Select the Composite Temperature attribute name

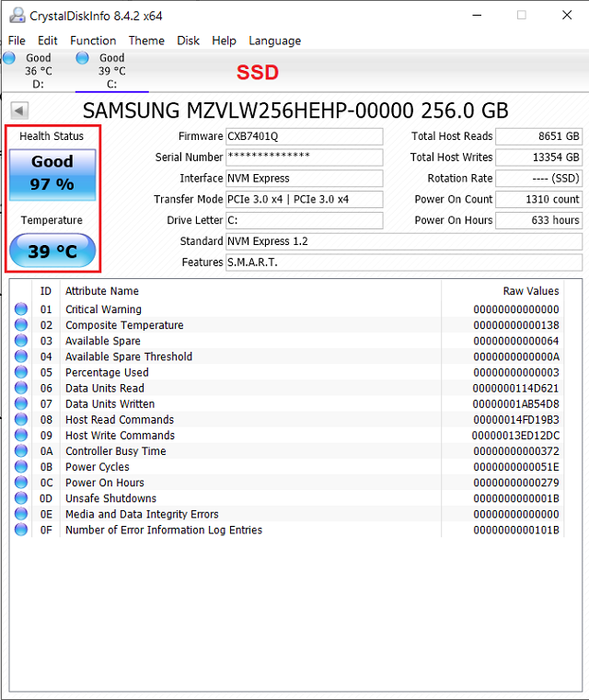[124, 324]
